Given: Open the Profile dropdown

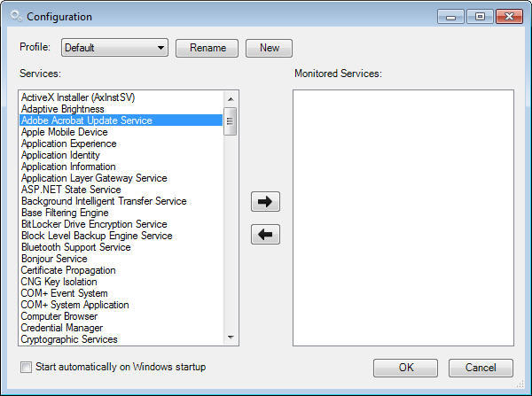Looking at the screenshot, I should point(114,48).
